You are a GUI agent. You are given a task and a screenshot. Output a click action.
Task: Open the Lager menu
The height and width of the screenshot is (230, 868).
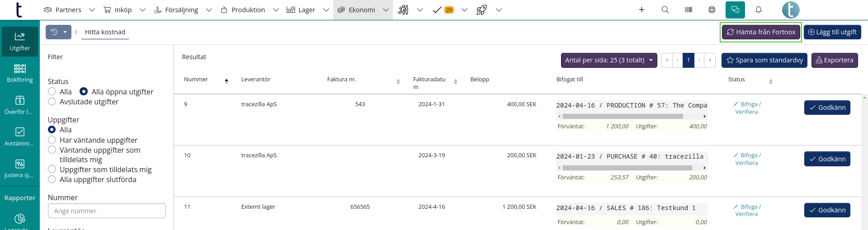(301, 10)
